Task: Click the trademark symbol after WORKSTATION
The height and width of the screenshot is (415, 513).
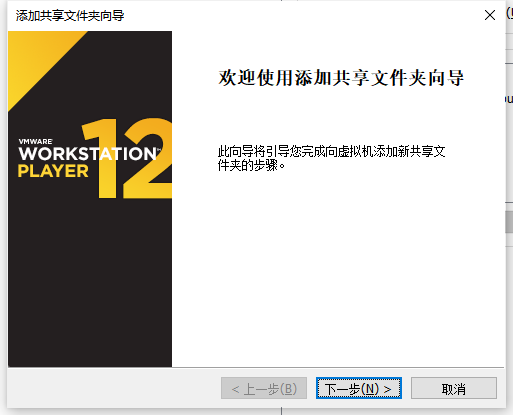Action: click(159, 149)
